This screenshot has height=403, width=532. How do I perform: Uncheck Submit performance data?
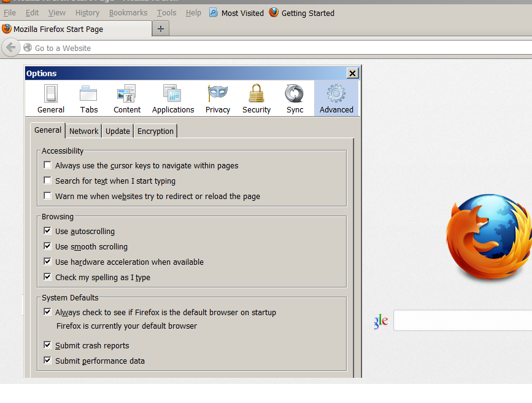coord(47,360)
